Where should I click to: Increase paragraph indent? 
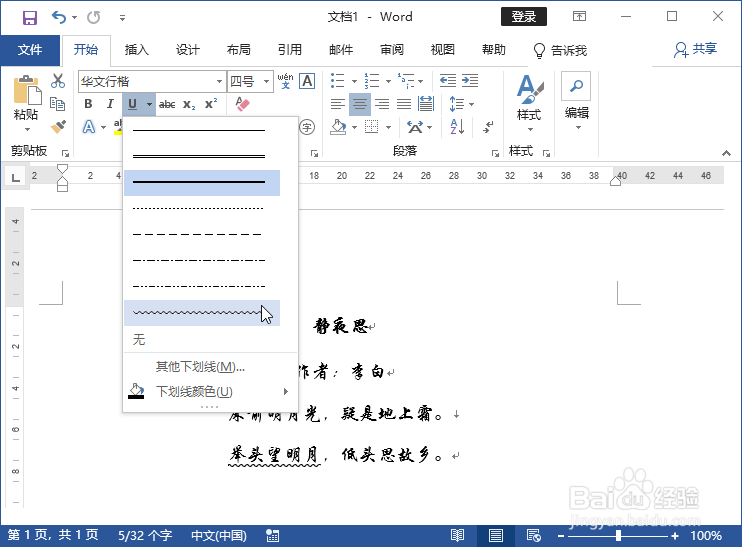pyautogui.click(x=470, y=80)
